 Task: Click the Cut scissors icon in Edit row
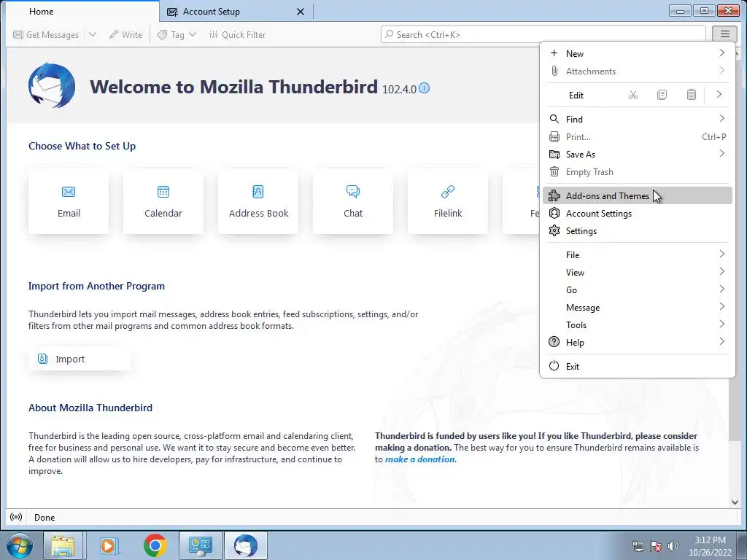click(x=632, y=96)
